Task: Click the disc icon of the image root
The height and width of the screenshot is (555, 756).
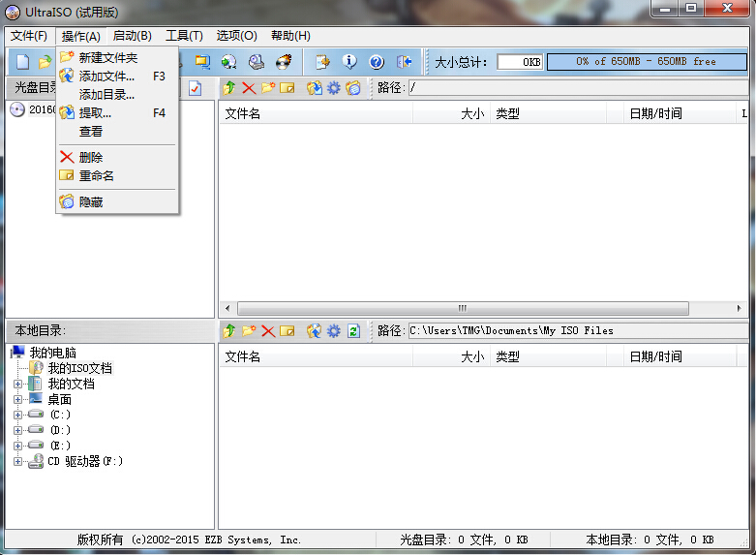Action: pos(17,109)
